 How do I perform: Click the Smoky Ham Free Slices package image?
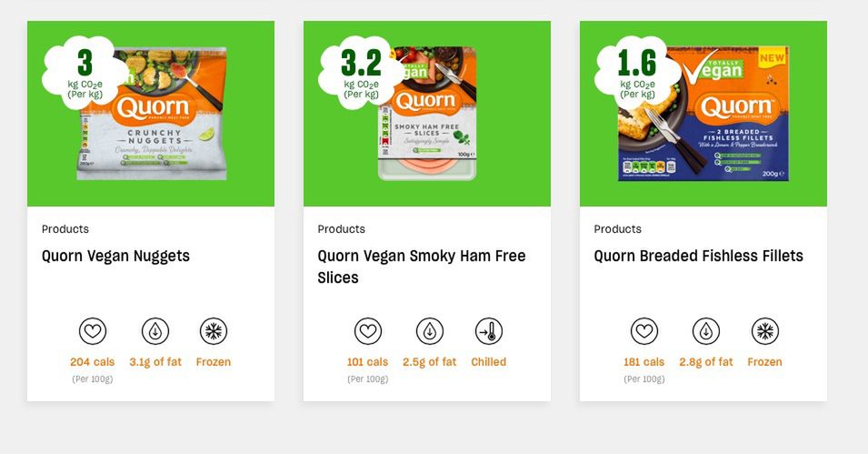click(x=427, y=114)
